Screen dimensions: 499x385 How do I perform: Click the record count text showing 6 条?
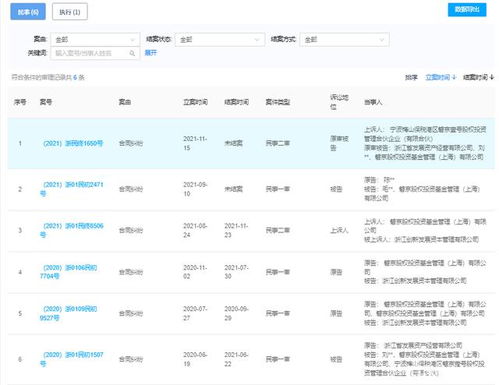coord(48,77)
